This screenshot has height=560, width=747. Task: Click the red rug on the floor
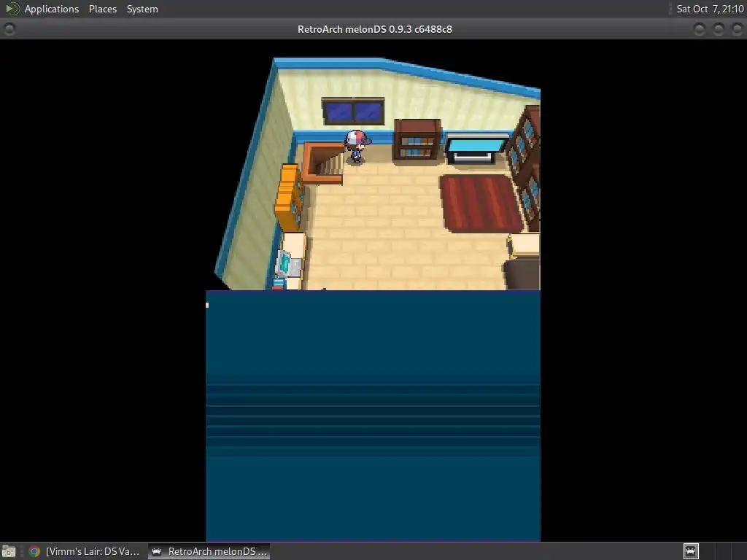pos(481,203)
